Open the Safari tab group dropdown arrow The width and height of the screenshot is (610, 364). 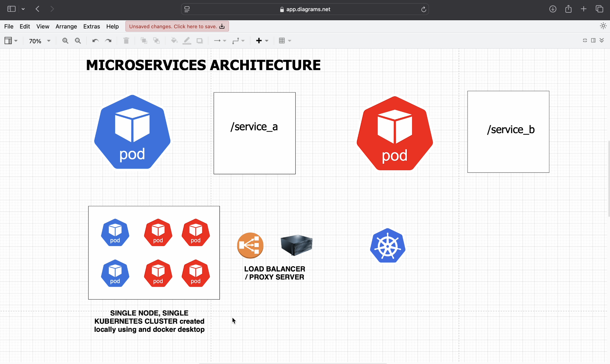coord(23,9)
